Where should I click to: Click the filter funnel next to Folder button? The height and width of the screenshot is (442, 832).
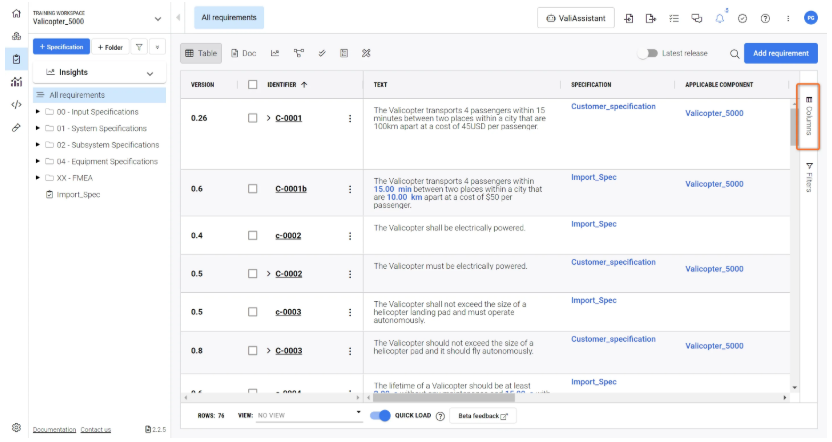tap(138, 47)
